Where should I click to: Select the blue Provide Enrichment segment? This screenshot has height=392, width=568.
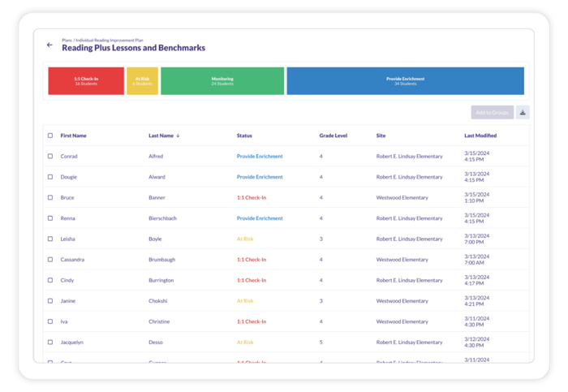pyautogui.click(x=406, y=81)
